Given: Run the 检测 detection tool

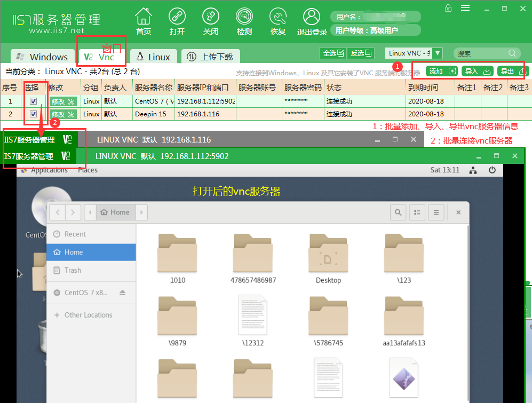Looking at the screenshot, I should 244,21.
